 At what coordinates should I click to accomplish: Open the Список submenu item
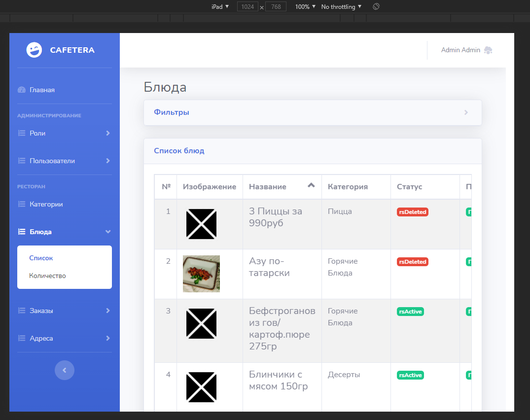click(41, 258)
